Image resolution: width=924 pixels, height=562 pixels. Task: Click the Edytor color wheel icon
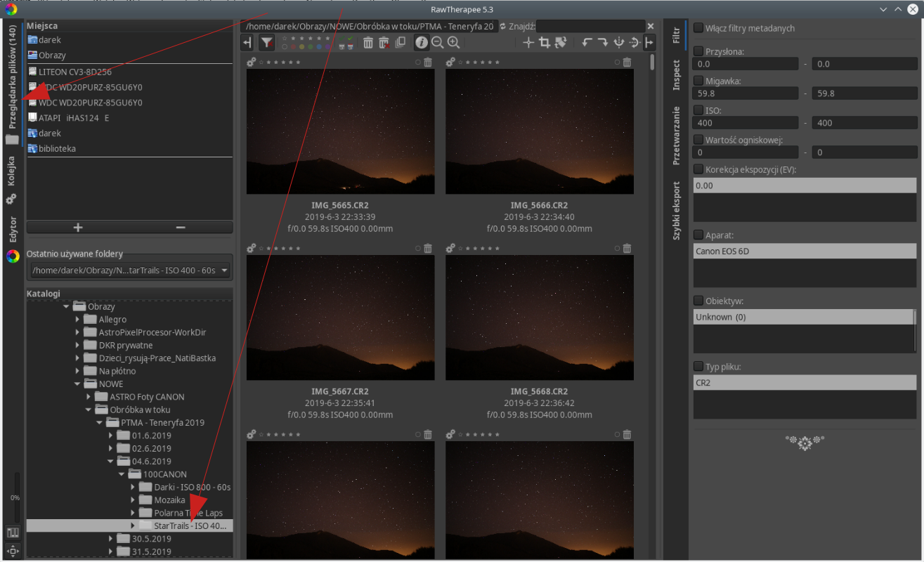[x=13, y=256]
